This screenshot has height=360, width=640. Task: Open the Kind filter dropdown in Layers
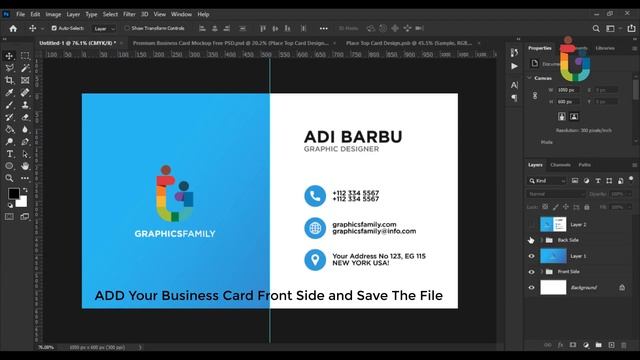tap(547, 180)
